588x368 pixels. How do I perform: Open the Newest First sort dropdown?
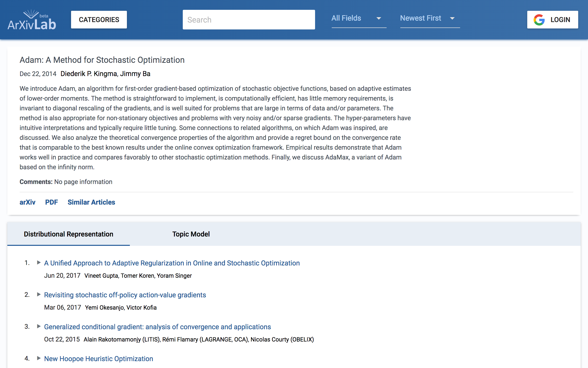(430, 19)
